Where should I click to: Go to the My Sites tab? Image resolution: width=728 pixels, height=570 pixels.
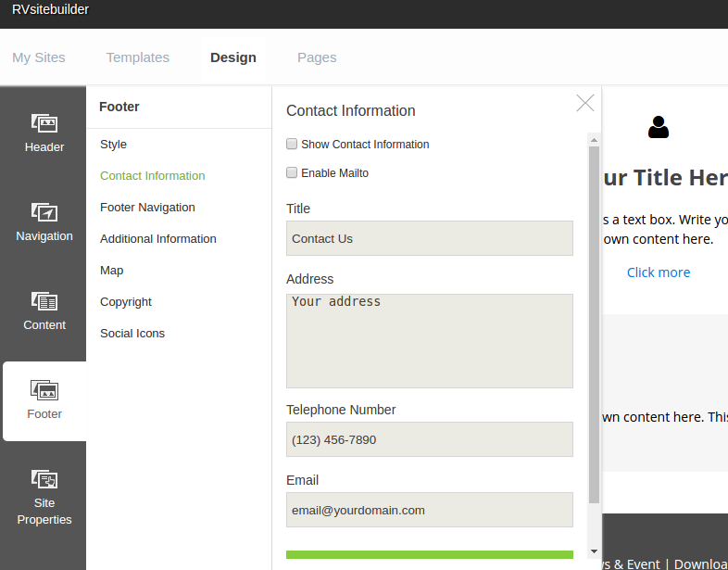pos(39,57)
